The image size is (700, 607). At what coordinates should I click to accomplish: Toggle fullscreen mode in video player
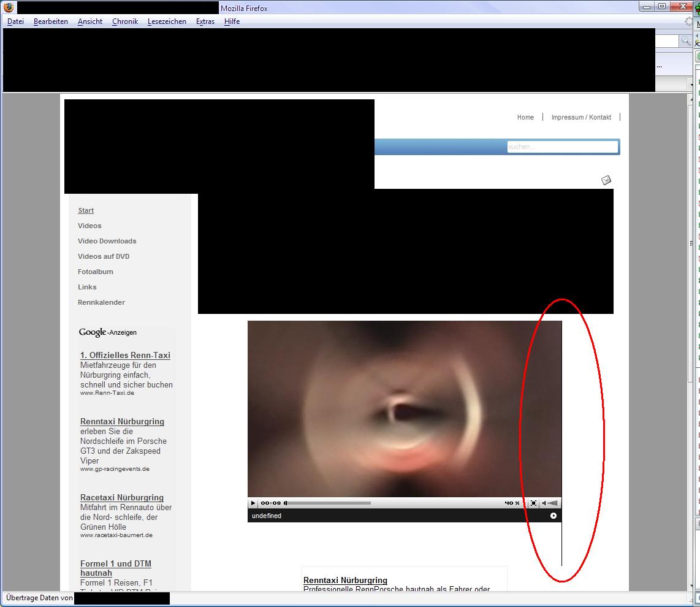pos(533,503)
